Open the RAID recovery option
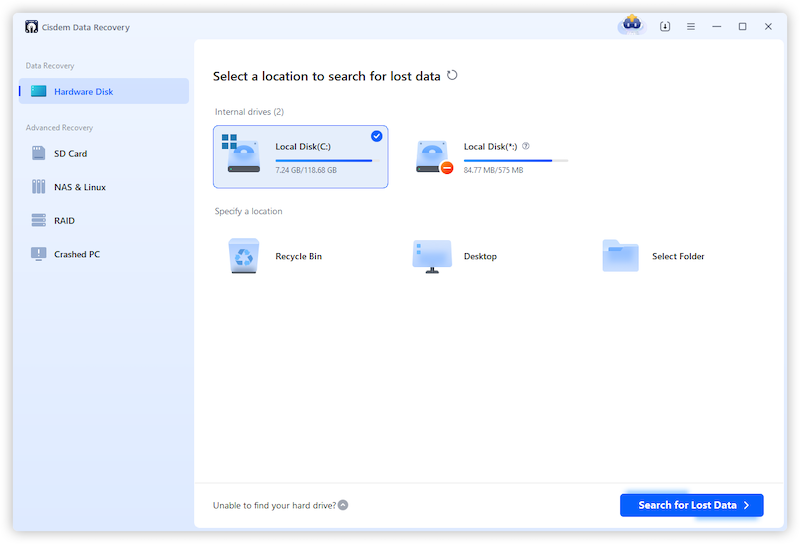Image resolution: width=800 pixels, height=544 pixels. tap(104, 221)
